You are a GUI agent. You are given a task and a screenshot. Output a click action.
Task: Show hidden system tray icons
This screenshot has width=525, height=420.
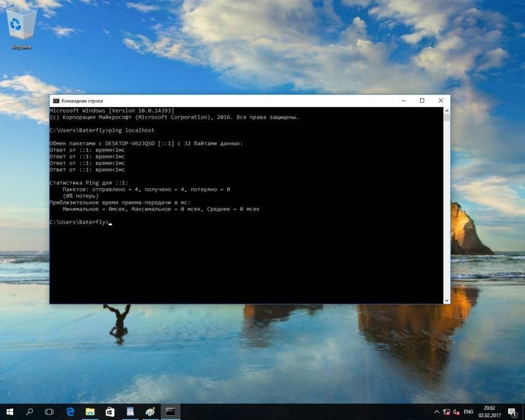(436, 412)
